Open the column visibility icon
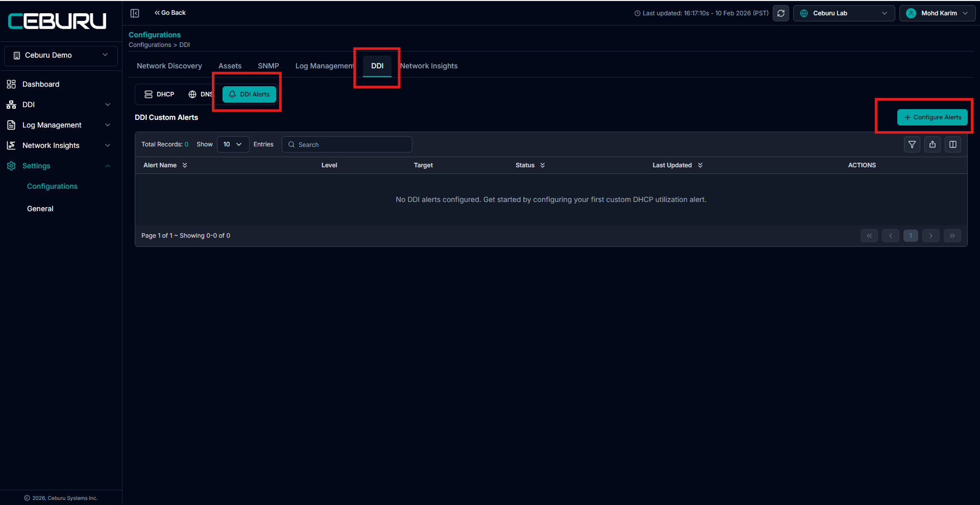This screenshot has width=980, height=505. [x=953, y=144]
